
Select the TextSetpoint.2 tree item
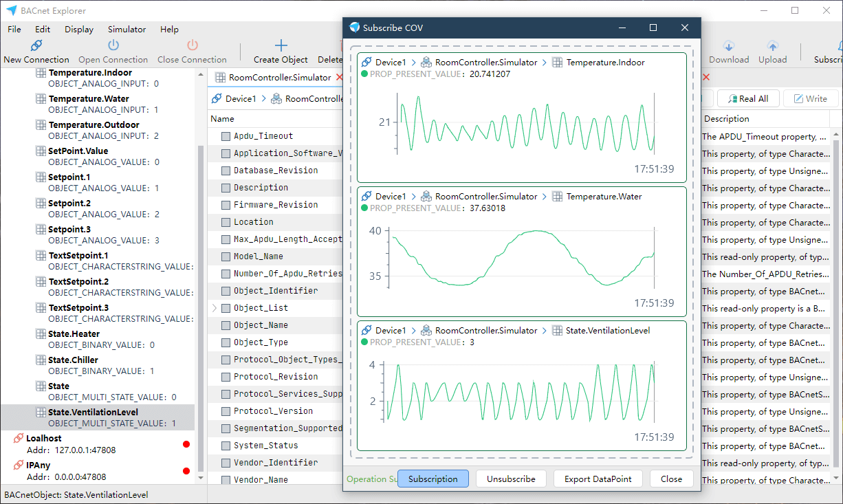(x=98, y=287)
